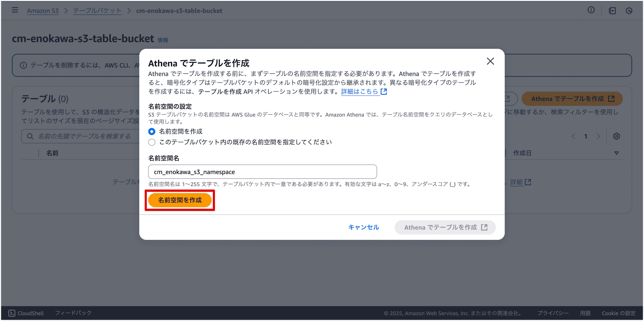Open the CloudShell panel icon in top bar
This screenshot has height=321, width=644.
point(612,11)
